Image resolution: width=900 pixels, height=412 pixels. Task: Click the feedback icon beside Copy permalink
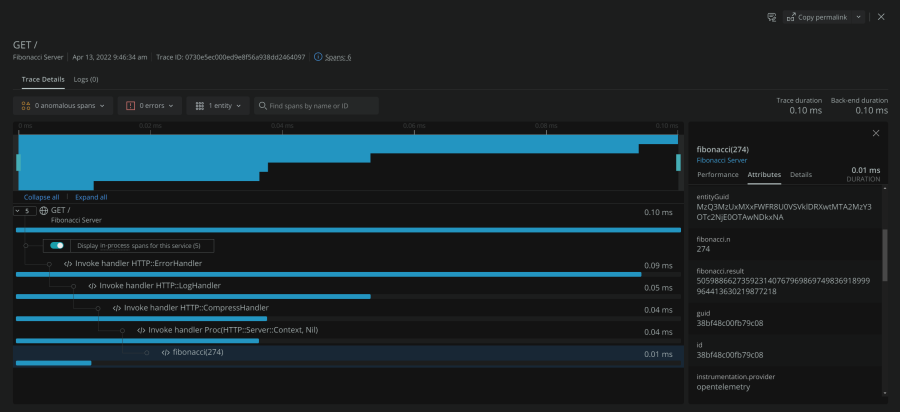tap(771, 17)
